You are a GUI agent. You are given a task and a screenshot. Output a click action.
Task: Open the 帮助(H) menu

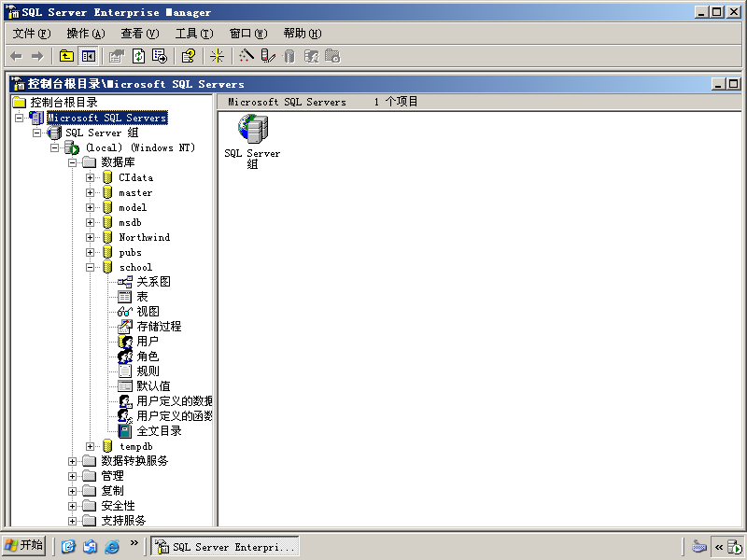pos(303,34)
